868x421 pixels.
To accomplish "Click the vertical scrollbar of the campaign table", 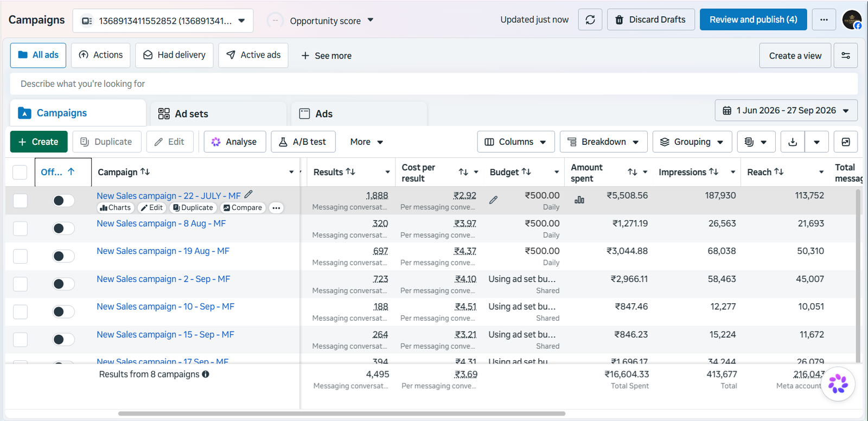I will pyautogui.click(x=858, y=276).
